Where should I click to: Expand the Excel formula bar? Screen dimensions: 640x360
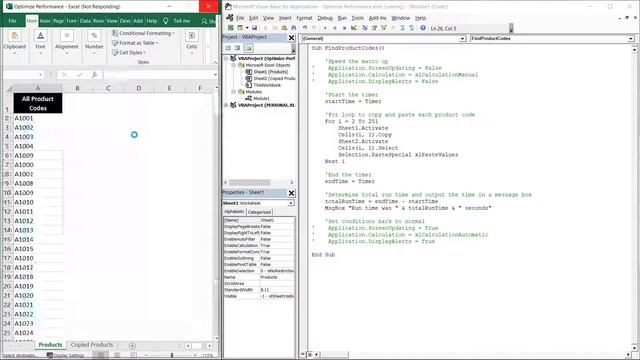point(215,75)
